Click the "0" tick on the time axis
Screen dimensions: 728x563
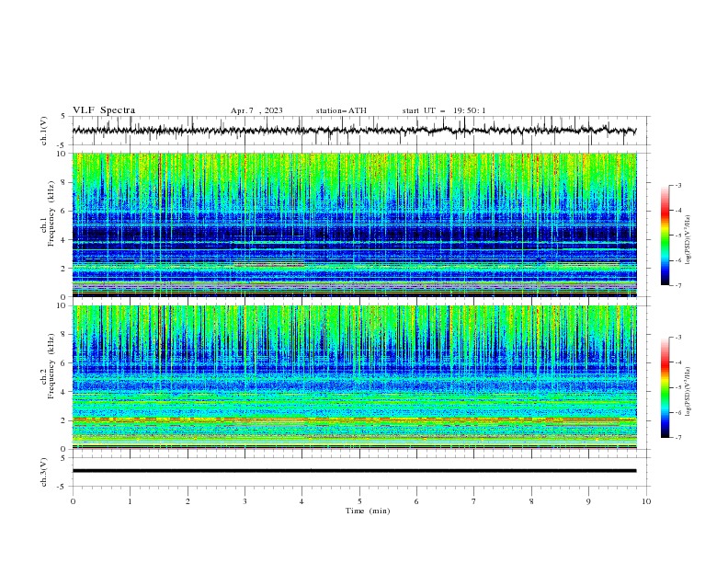pos(73,501)
